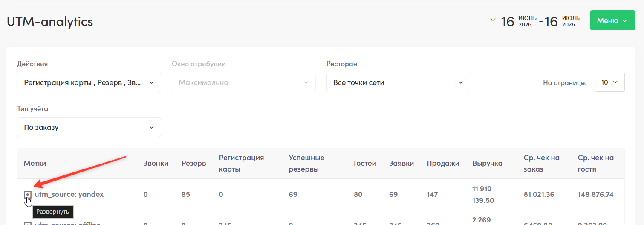Open the Тип учёта dropdown По заказу
The width and height of the screenshot is (644, 225).
[x=89, y=127]
